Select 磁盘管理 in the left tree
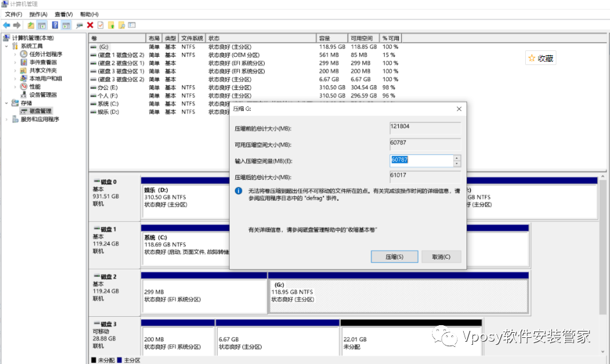610x364 pixels. (x=40, y=111)
